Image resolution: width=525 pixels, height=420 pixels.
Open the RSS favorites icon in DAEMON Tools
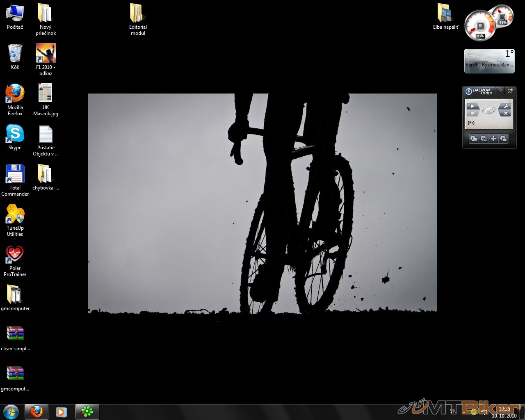(510, 91)
